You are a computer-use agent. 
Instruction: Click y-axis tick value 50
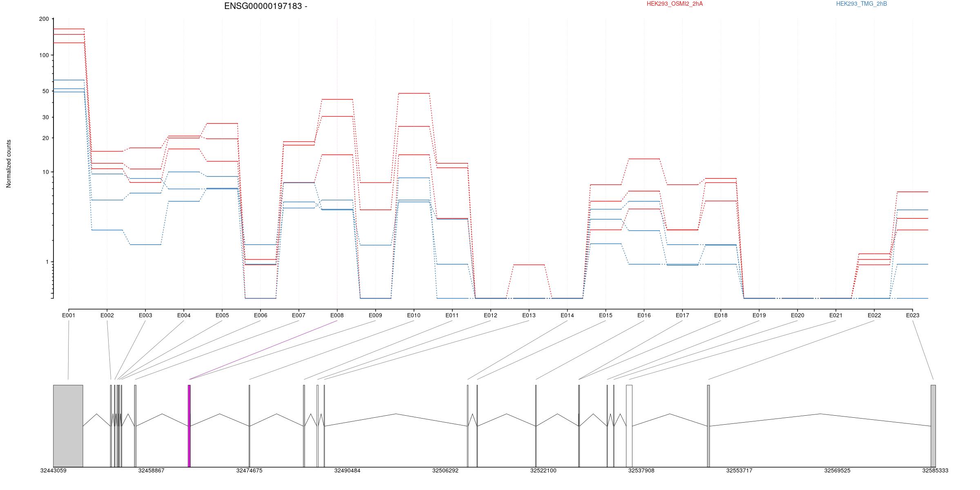pyautogui.click(x=45, y=91)
